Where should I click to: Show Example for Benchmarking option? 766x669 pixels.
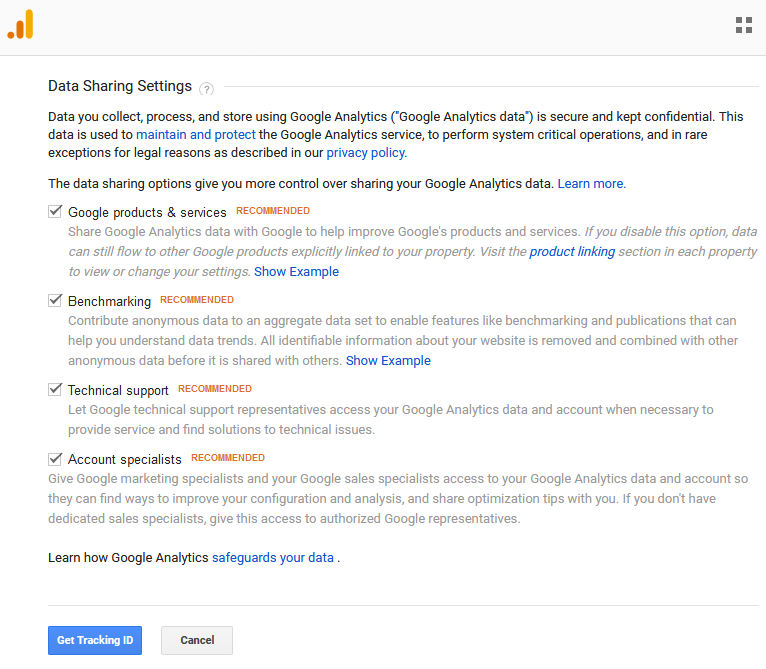tap(388, 360)
